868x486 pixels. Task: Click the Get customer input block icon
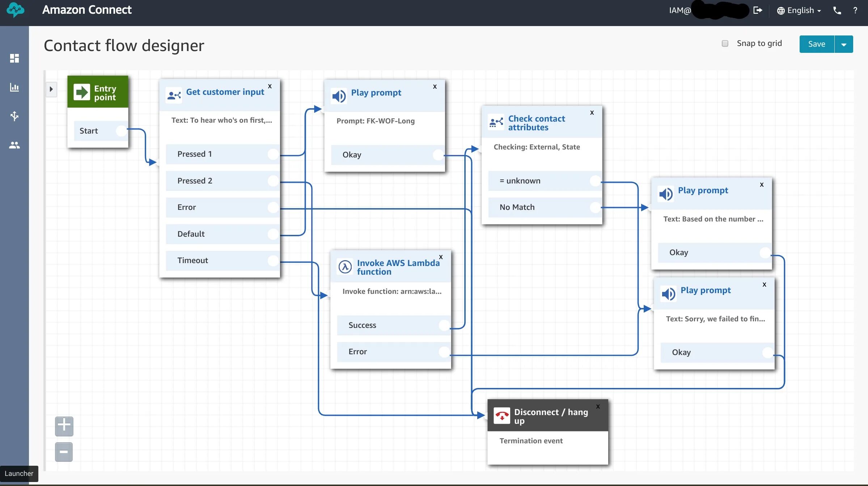coord(174,95)
